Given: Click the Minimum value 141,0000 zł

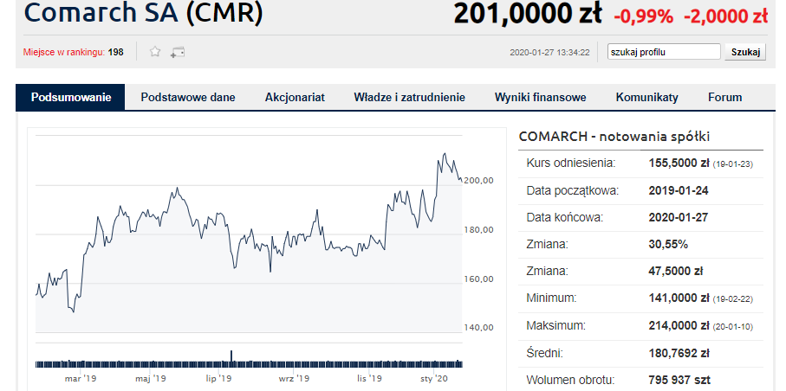Looking at the screenshot, I should [x=679, y=299].
